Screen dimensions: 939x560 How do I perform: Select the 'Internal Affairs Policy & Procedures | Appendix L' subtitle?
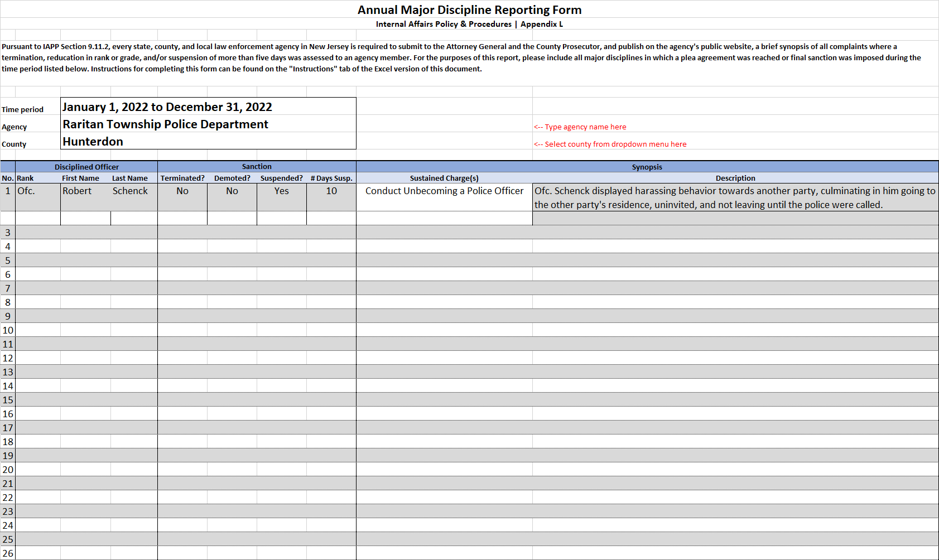(x=469, y=24)
